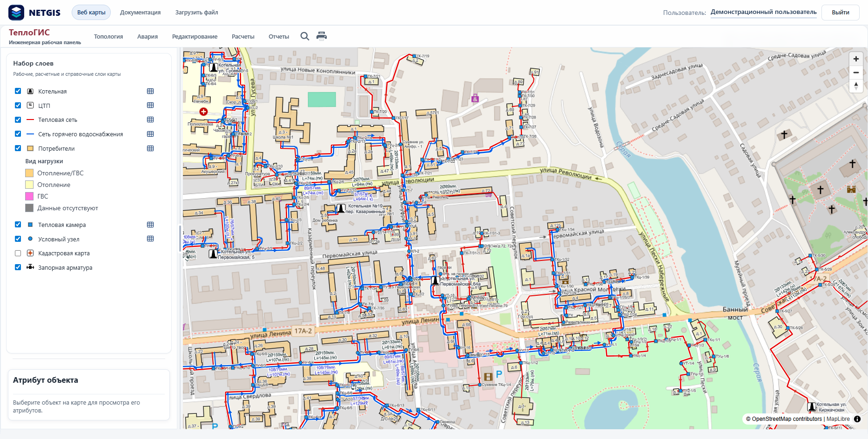Open the attribute table for ЦТП layer
Screen dimensions: 868x439
pos(150,105)
